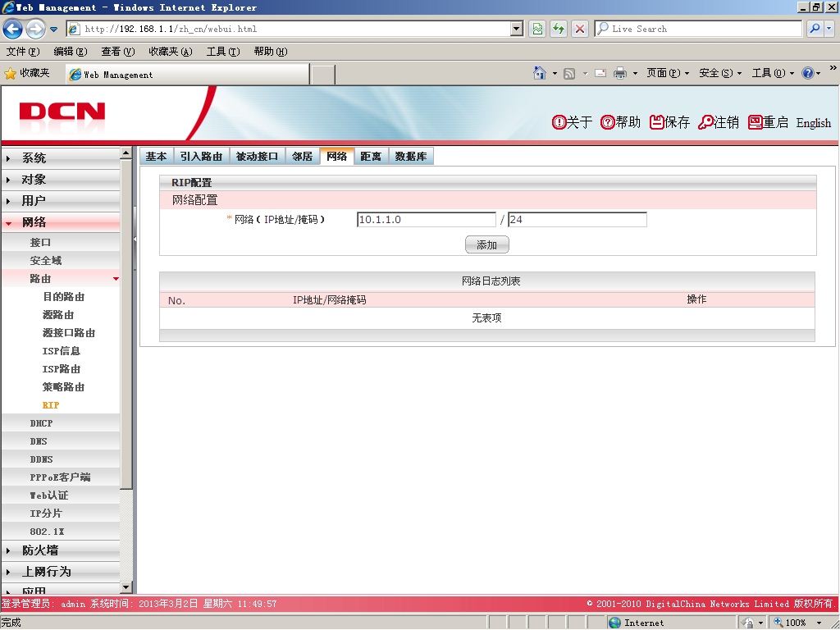Viewport: 840px width, 630px height.
Task: Expand the 用户 sidebar section
Action: (61, 201)
